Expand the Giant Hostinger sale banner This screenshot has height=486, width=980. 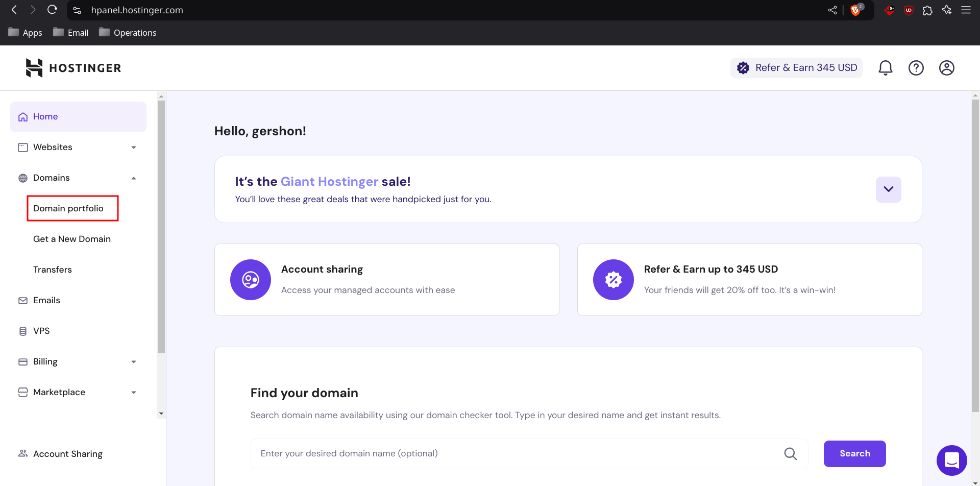[x=888, y=189]
